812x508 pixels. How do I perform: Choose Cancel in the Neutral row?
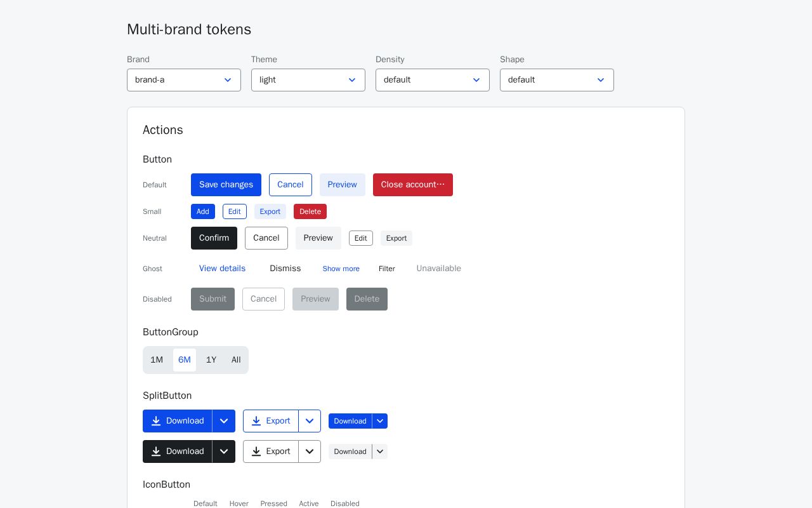pos(266,238)
